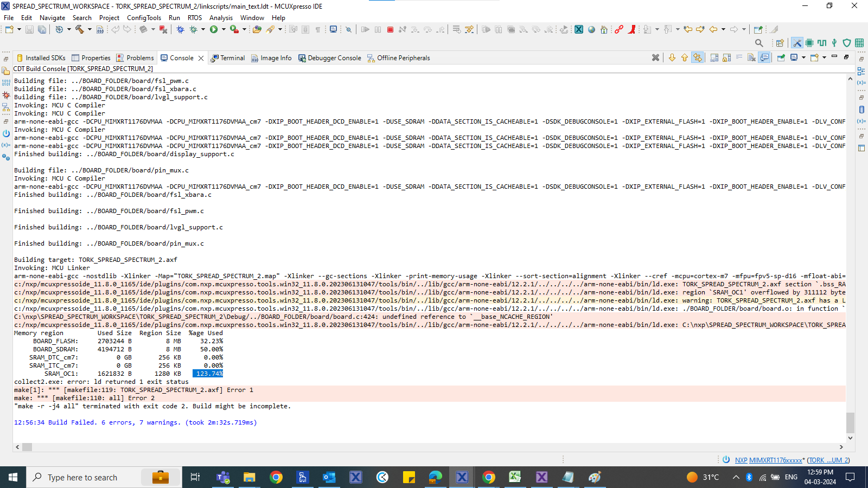Click the Save All toolbar icon
The height and width of the screenshot is (488, 868).
pos(42,30)
